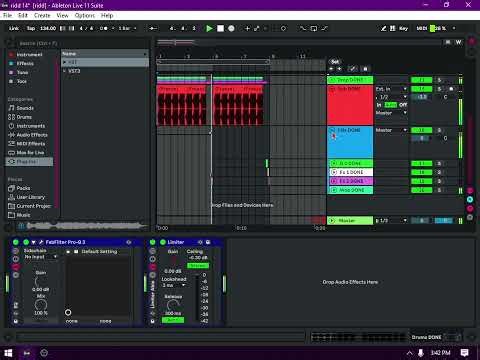The image size is (480, 360).
Task: Enable MIDI map mode switch
Action: [422, 29]
